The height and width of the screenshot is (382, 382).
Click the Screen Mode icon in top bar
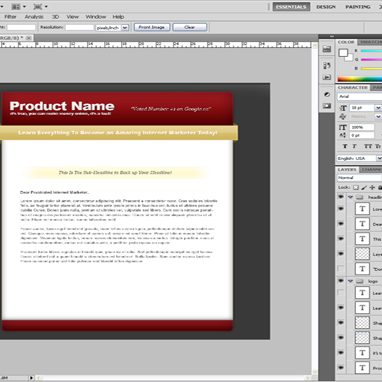(x=38, y=6)
